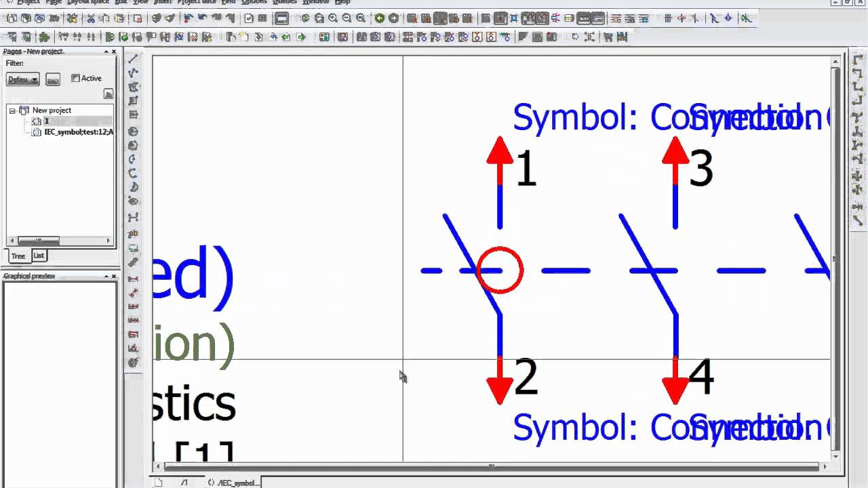Click the Cut scissors icon
The width and height of the screenshot is (868, 488).
tap(91, 18)
